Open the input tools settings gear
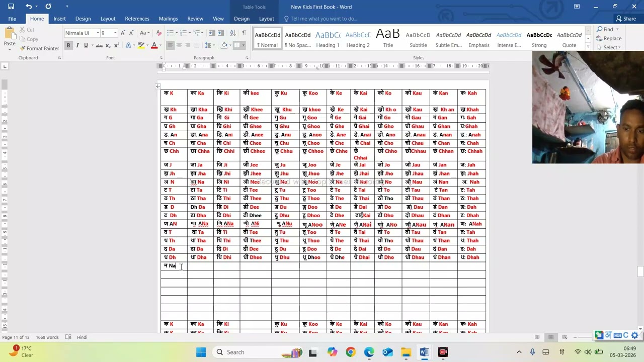This screenshot has height=362, width=644. pos(635,335)
